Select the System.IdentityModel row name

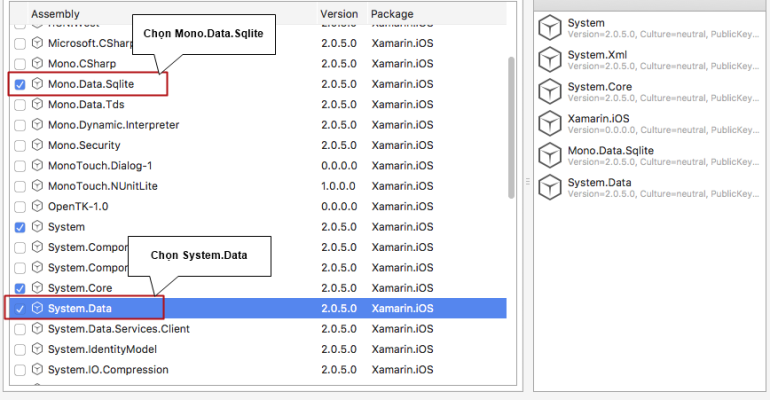tap(102, 349)
